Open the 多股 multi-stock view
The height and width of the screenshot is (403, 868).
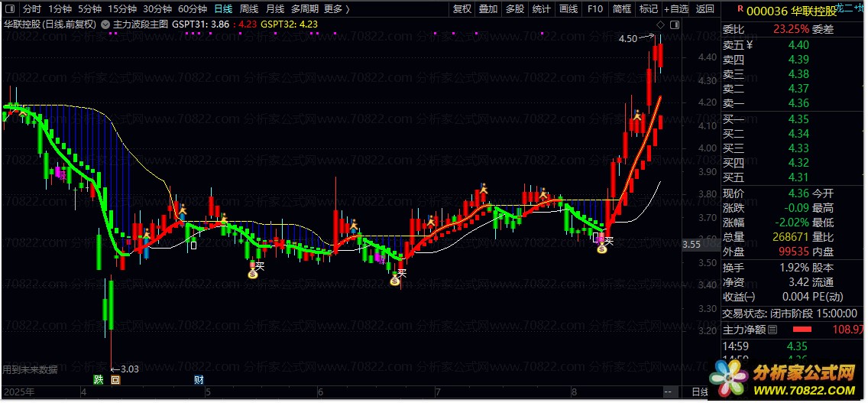515,9
